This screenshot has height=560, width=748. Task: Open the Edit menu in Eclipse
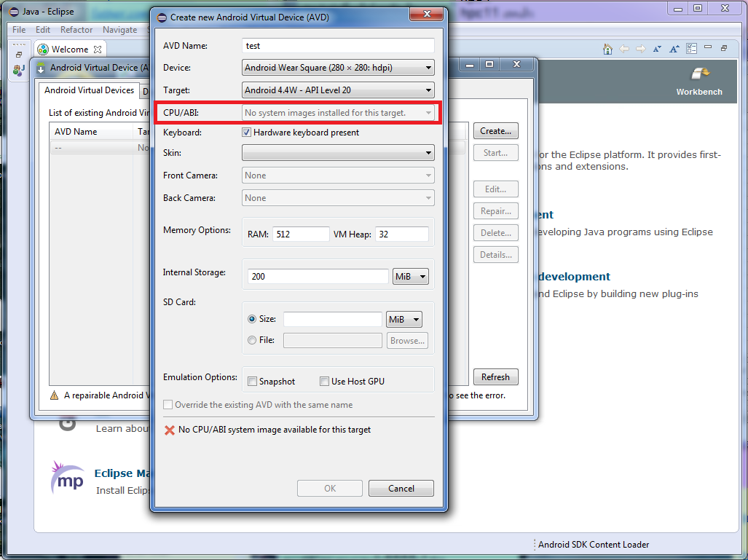[x=43, y=30]
